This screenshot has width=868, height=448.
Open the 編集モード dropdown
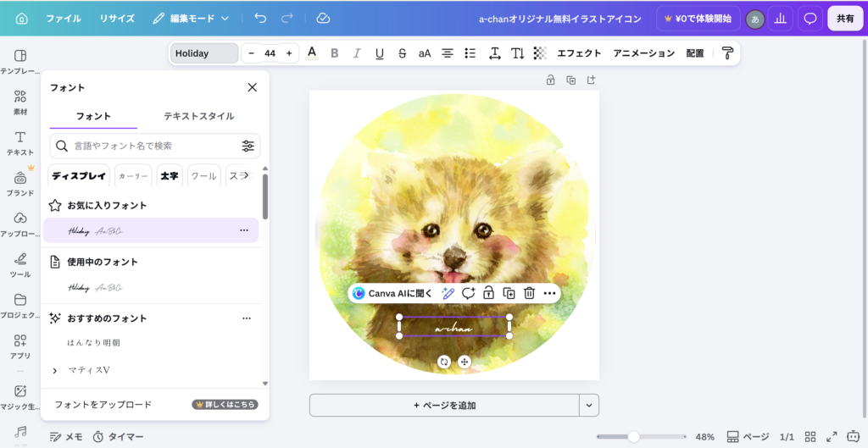[191, 19]
